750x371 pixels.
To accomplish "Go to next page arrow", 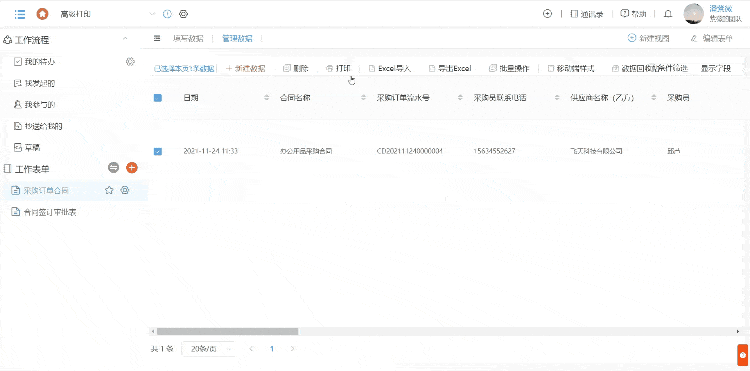I will tap(292, 349).
